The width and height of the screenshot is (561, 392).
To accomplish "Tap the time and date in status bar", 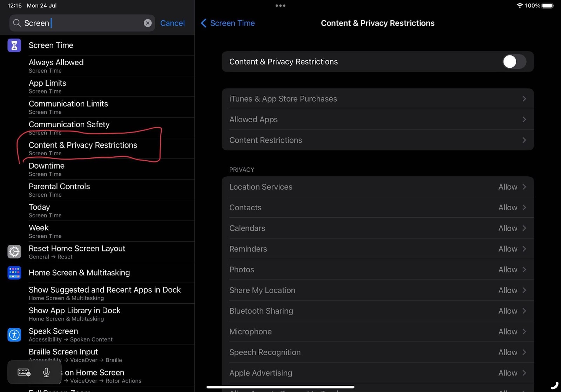I will [x=32, y=6].
